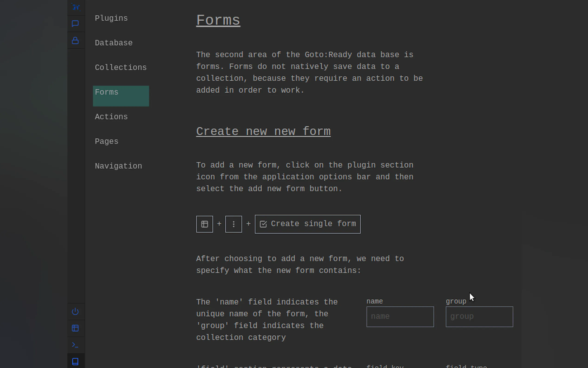Click the lock icon in sidebar

[75, 40]
